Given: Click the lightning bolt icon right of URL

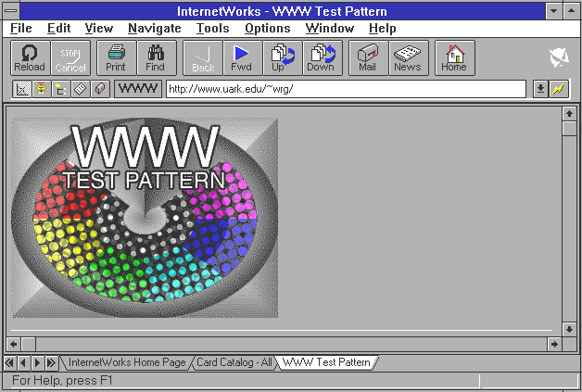Looking at the screenshot, I should point(558,89).
